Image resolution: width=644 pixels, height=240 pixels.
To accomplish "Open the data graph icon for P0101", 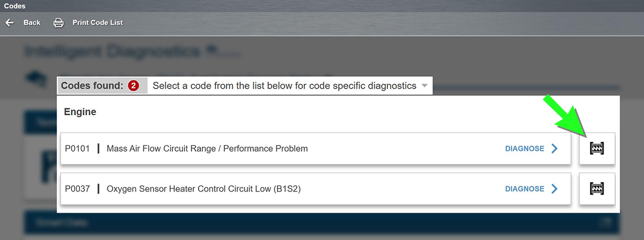I will tap(597, 148).
